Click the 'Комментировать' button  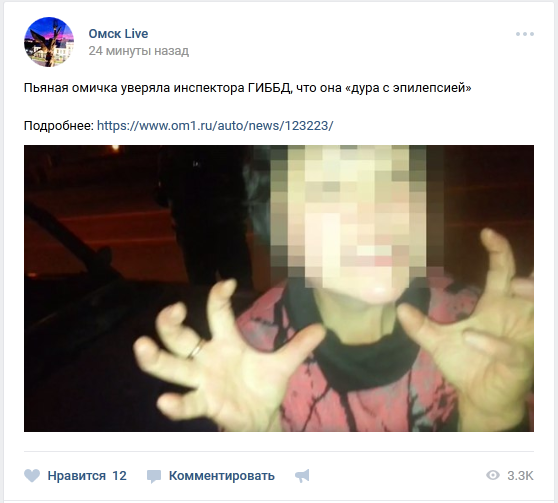pos(221,476)
